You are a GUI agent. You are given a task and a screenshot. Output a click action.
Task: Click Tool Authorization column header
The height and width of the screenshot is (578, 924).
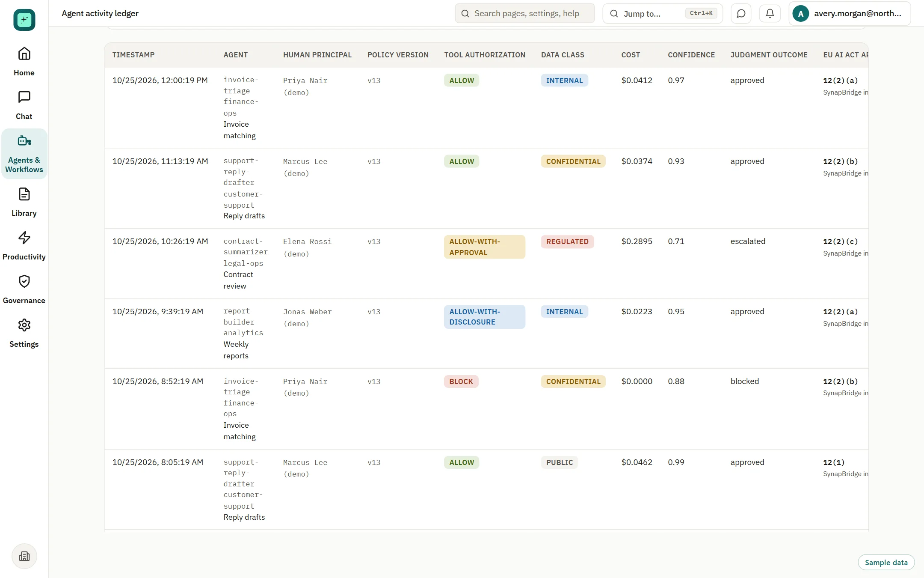coord(485,55)
